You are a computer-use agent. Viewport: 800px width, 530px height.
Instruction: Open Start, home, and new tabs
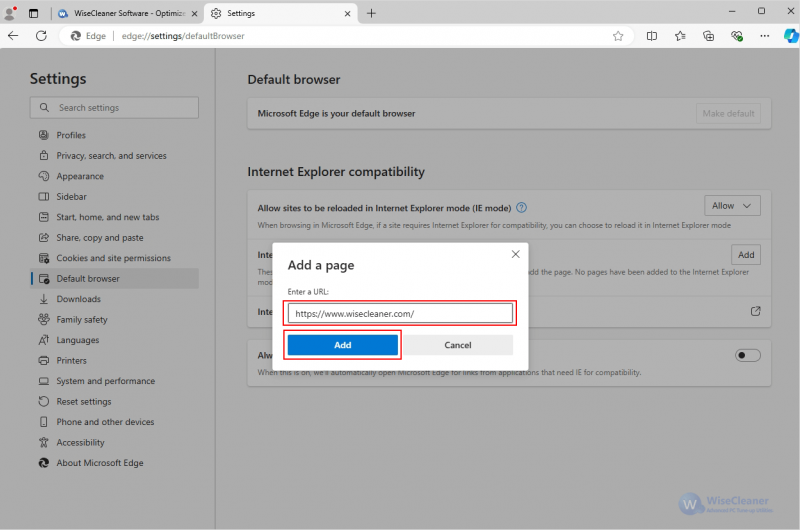(114, 217)
